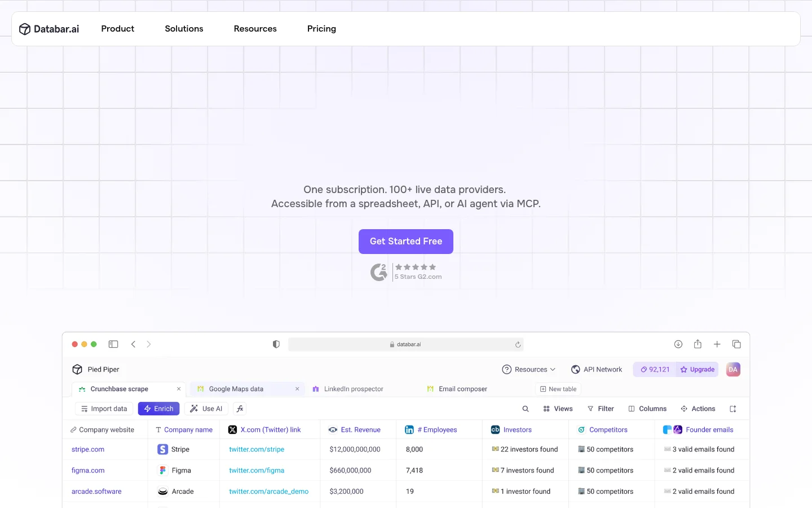The image size is (812, 508).
Task: Click the Figma logo in the Company name column
Action: click(163, 470)
